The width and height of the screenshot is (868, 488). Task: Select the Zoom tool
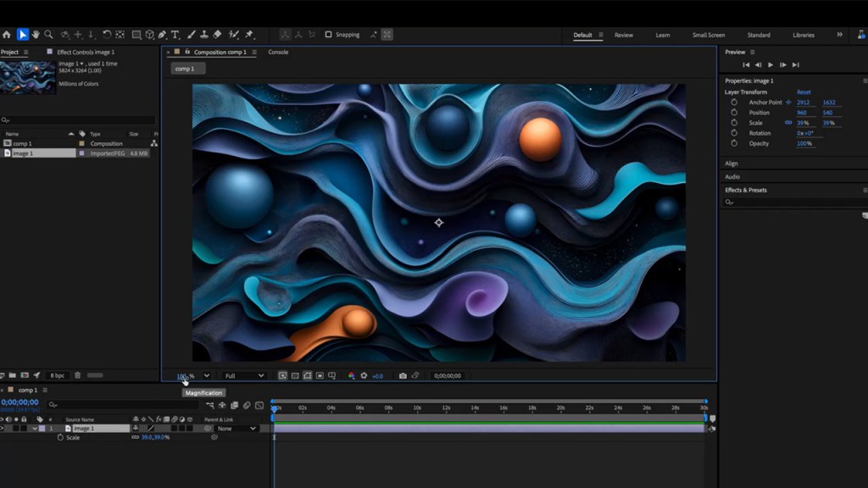coord(47,35)
